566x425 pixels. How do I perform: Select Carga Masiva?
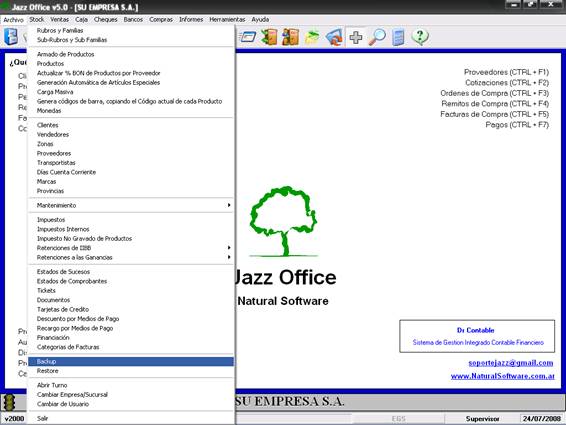point(131,92)
